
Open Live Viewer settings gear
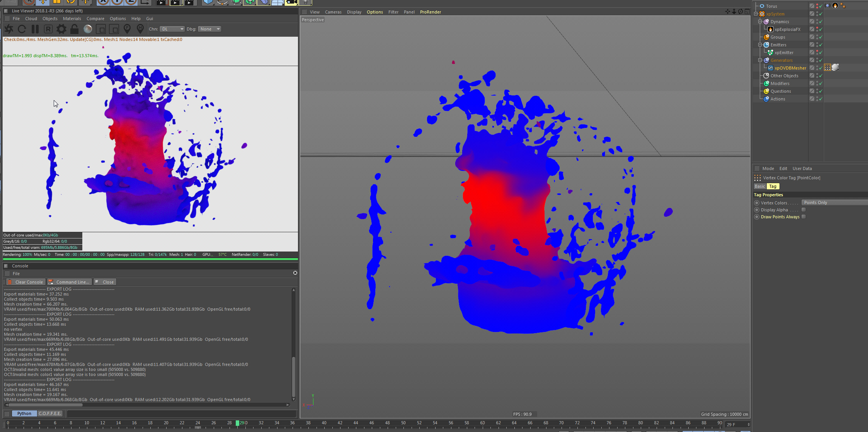(x=61, y=29)
